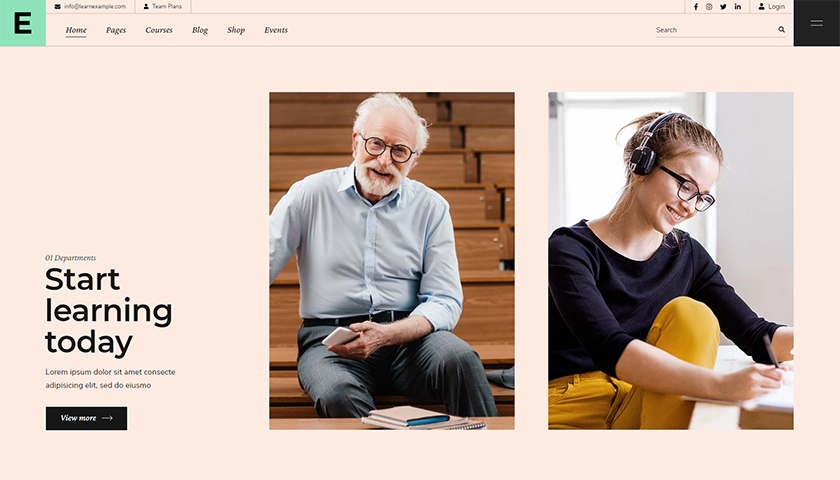
Task: Click the search magnifier icon
Action: tap(781, 30)
